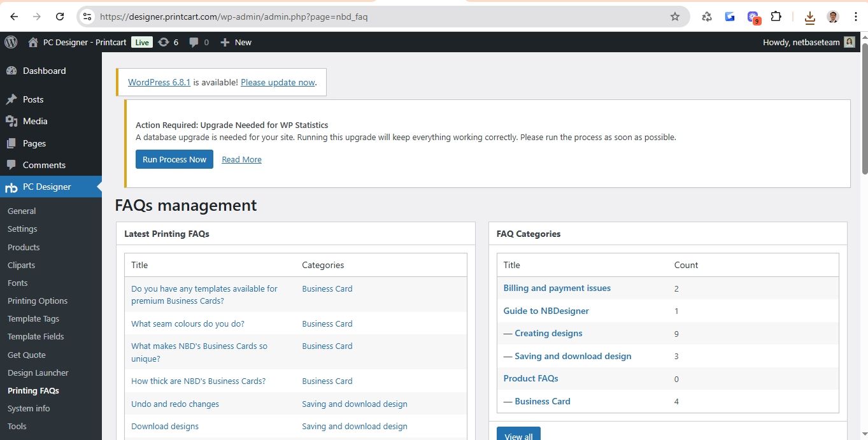This screenshot has width=868, height=440.
Task: Click the Posts pin icon in the sidebar
Action: tap(14, 99)
